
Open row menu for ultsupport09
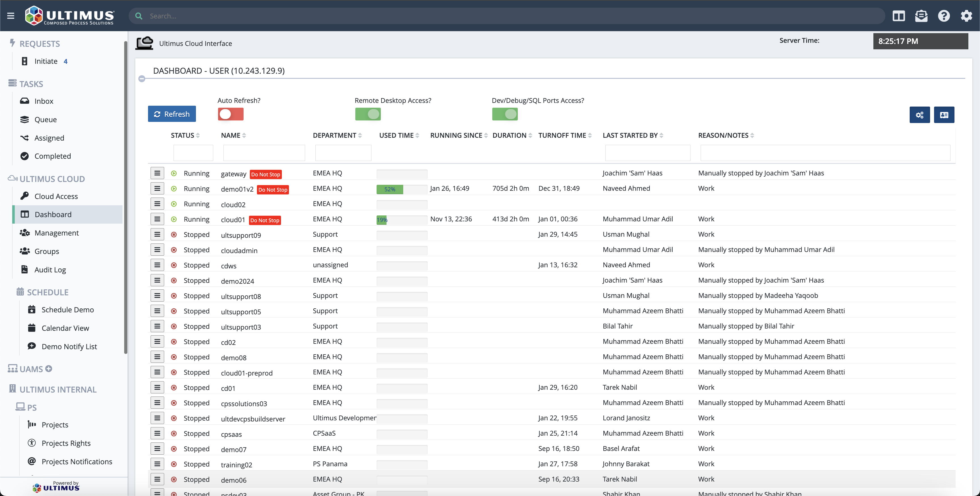coord(157,234)
